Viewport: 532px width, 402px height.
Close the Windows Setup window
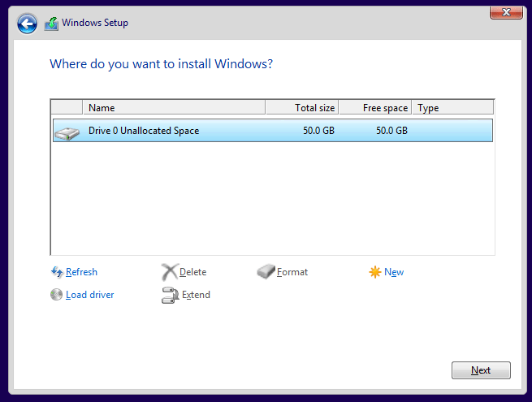tap(506, 12)
